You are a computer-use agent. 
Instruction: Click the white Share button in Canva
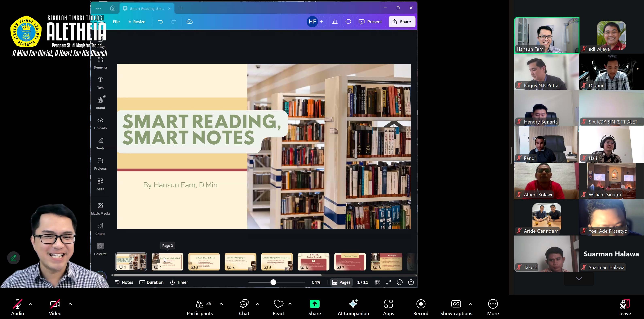tap(402, 22)
